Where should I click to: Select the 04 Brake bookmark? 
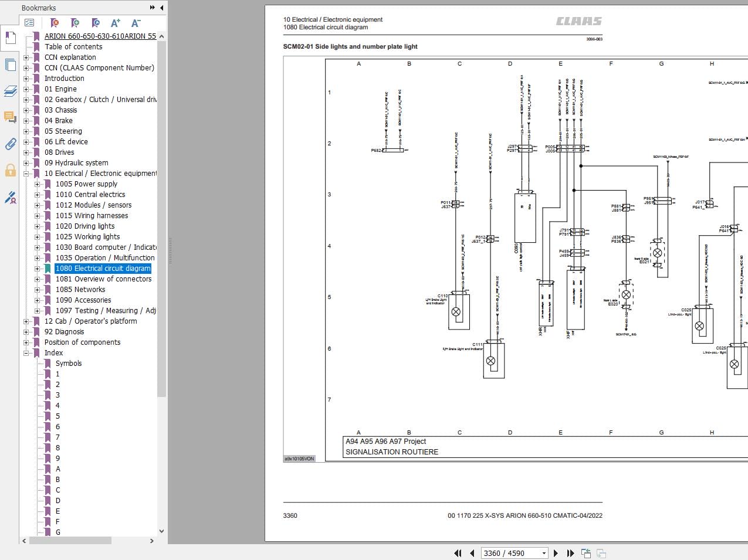pyautogui.click(x=59, y=121)
